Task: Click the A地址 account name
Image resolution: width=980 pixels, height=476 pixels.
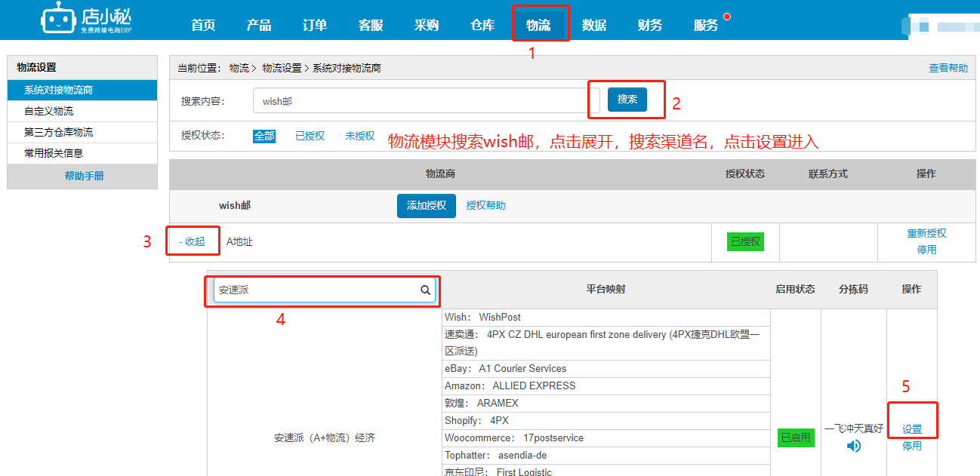Action: 239,242
